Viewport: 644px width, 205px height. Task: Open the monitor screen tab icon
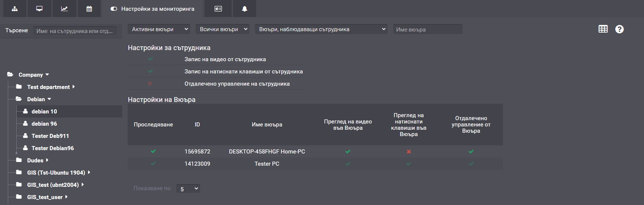[39, 9]
